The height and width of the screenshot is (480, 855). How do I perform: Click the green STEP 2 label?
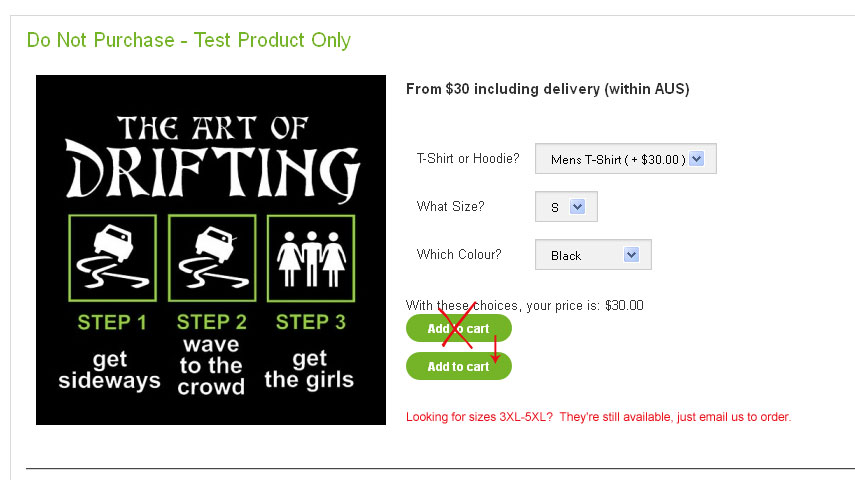[211, 322]
